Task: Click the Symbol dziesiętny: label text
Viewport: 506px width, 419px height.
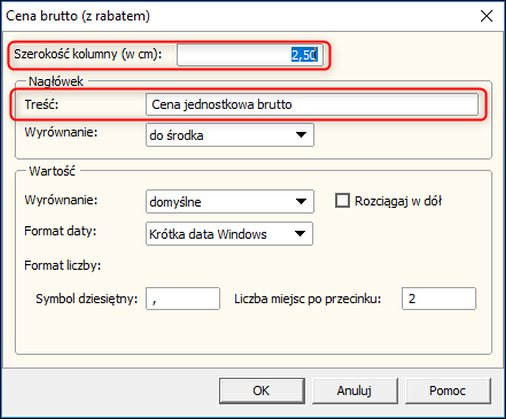Action: coord(87,299)
